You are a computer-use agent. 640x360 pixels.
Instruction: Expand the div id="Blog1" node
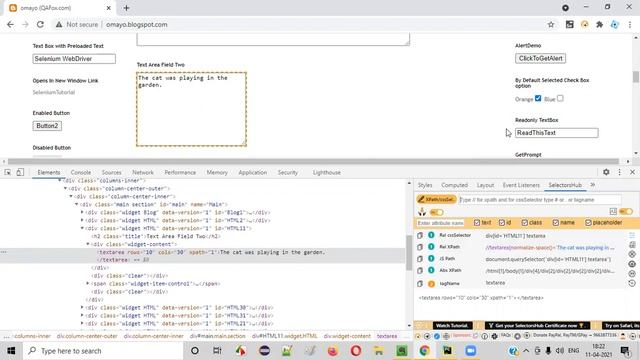[82, 212]
